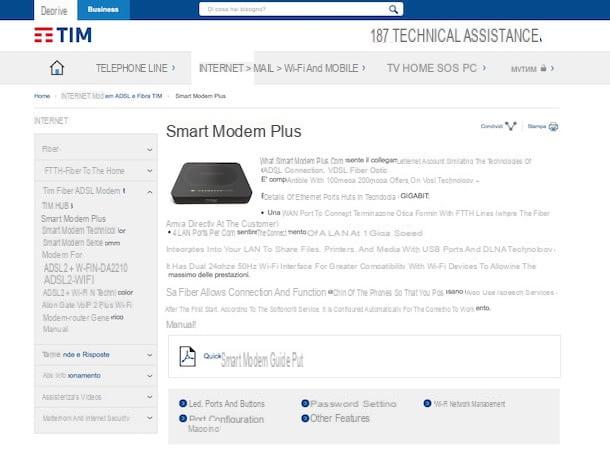Image resolution: width=610 pixels, height=462 pixels.
Task: Select ADSL2+ Wi-Fi N Technicolor sidebar item
Action: [88, 292]
